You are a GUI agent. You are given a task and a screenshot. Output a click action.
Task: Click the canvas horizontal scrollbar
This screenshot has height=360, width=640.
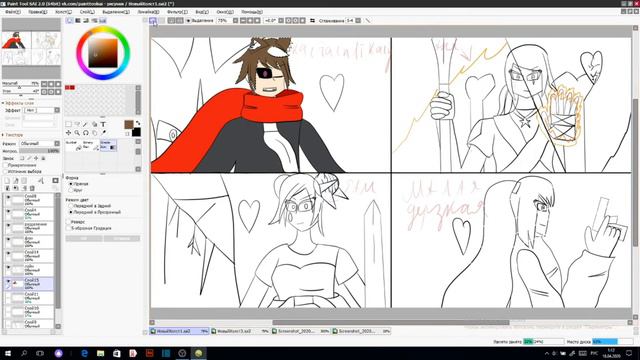[x=391, y=322]
